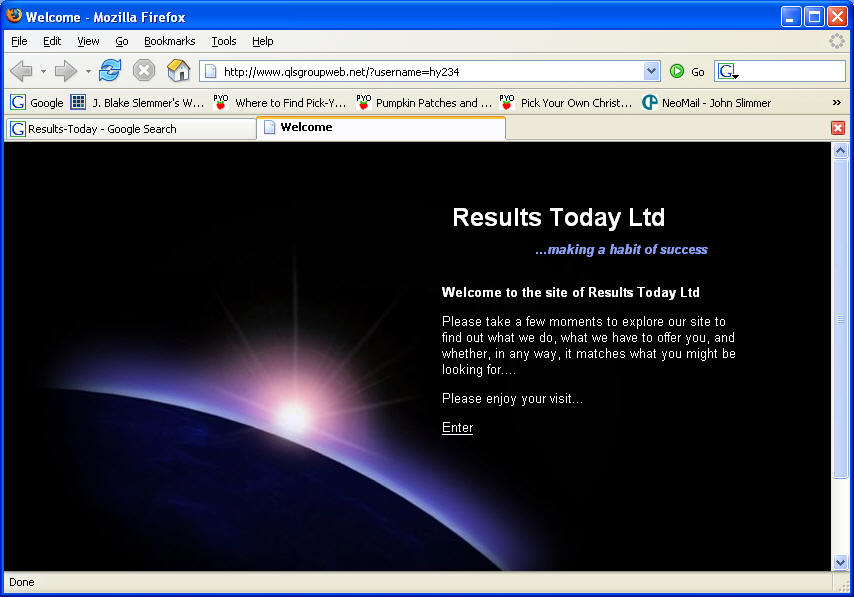Viewport: 854px width, 597px height.
Task: Click the vertical scrollbar down arrow
Action: click(x=840, y=563)
